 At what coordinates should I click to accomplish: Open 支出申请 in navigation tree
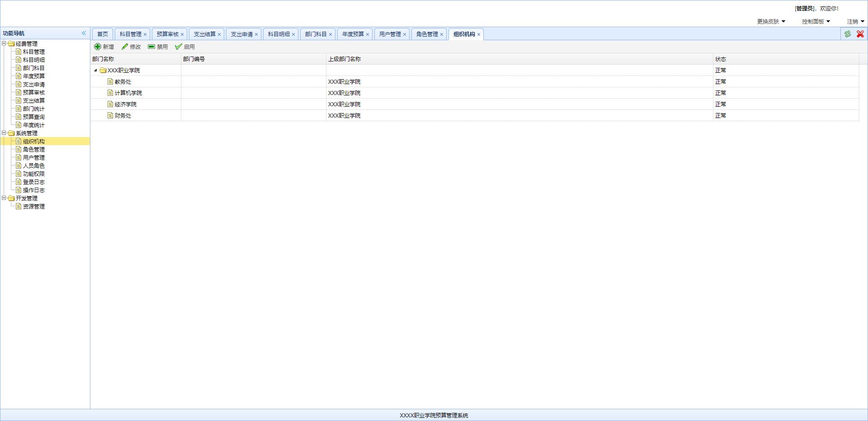click(x=34, y=84)
